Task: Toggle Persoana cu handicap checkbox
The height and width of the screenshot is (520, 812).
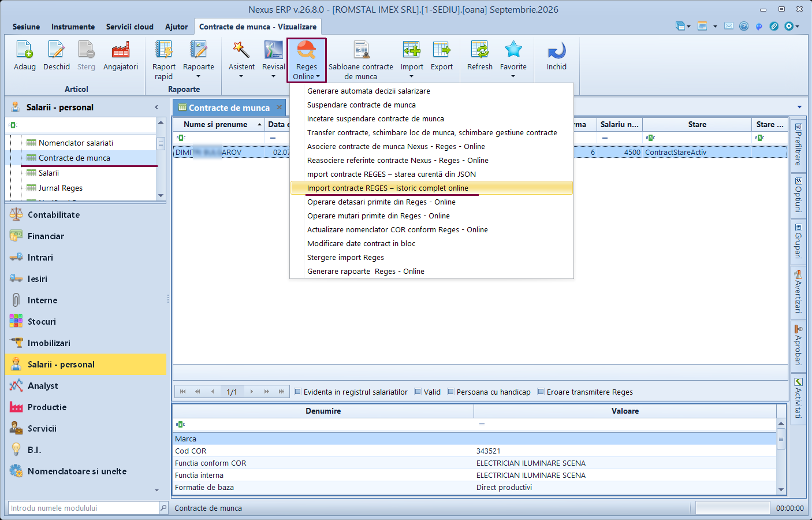Action: [451, 392]
